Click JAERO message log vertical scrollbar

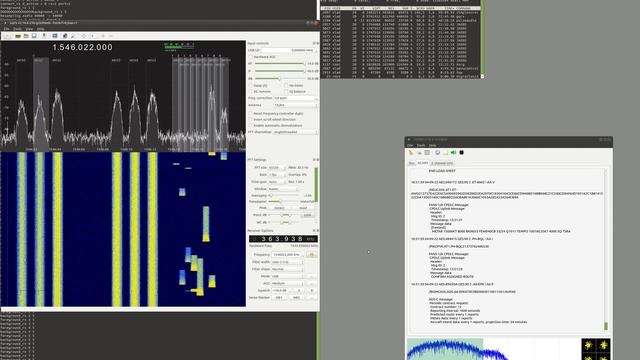click(x=606, y=249)
